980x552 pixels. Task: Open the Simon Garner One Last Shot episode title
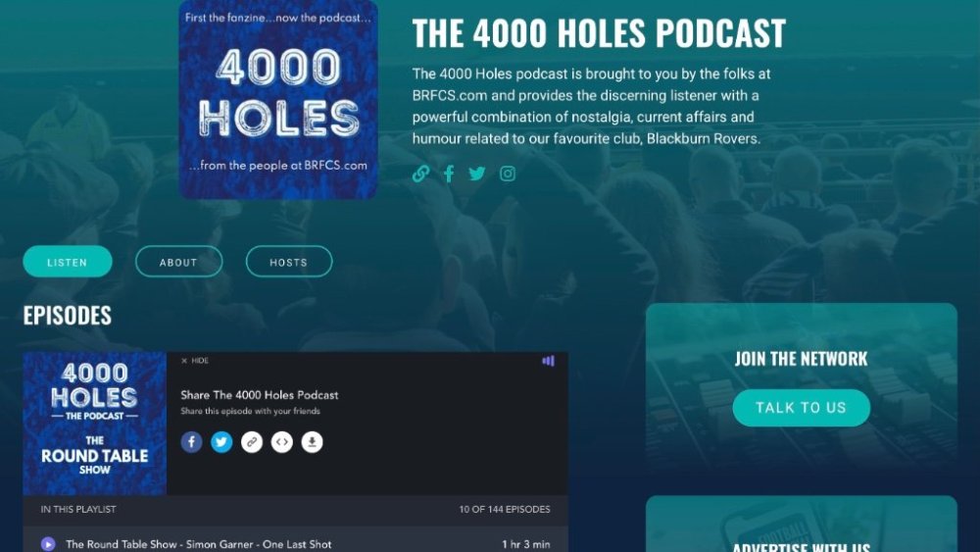(199, 544)
